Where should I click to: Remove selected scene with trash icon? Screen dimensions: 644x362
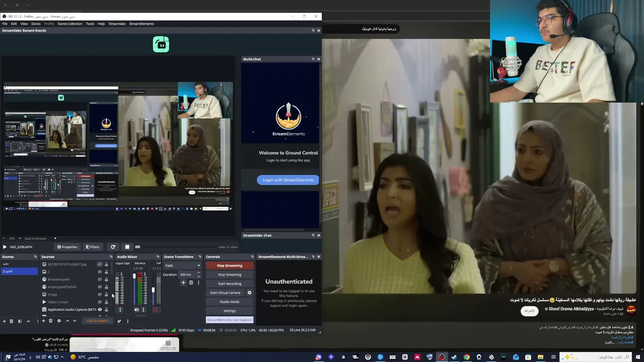tap(12, 321)
